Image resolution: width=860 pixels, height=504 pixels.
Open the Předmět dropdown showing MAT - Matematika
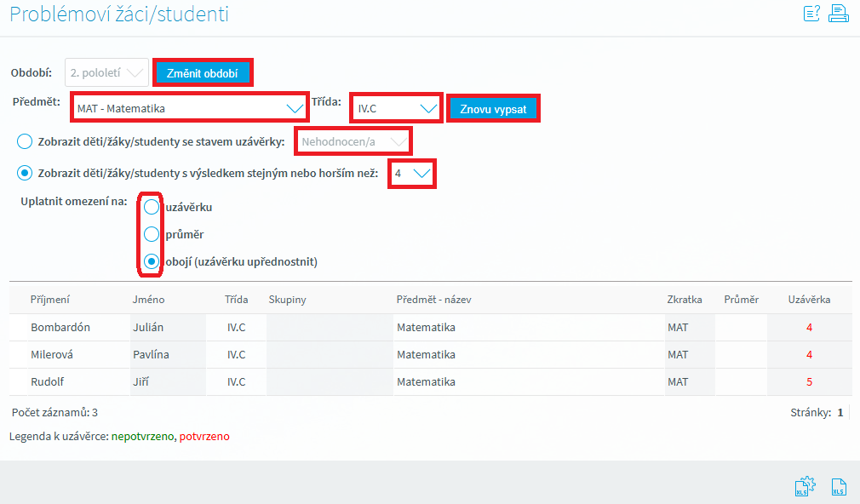189,108
